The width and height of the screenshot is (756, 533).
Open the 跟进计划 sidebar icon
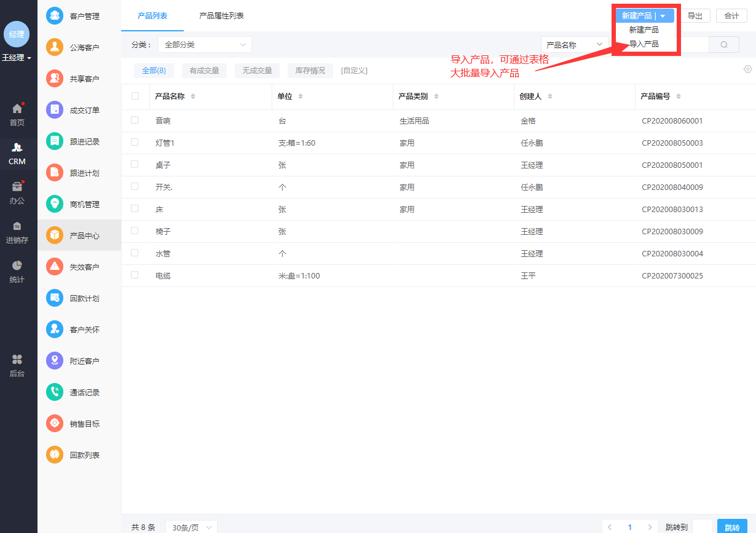(55, 172)
